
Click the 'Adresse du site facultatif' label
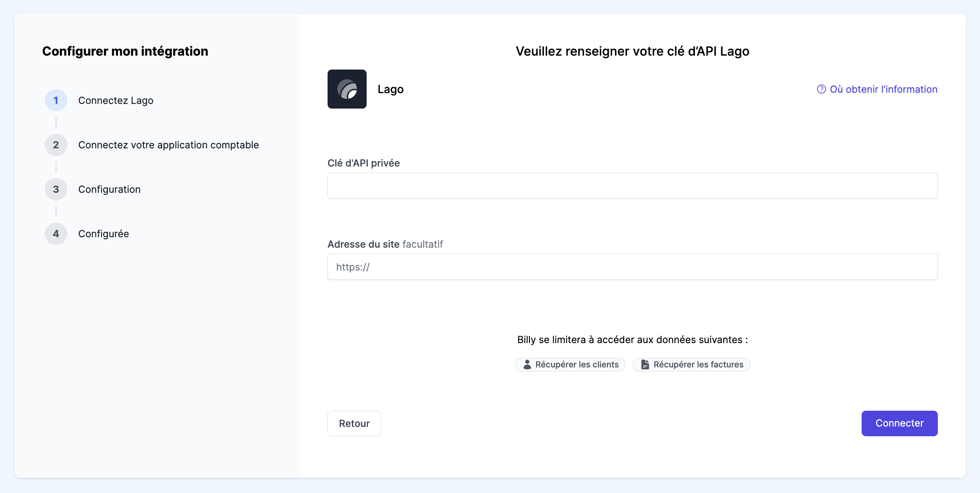tap(385, 244)
